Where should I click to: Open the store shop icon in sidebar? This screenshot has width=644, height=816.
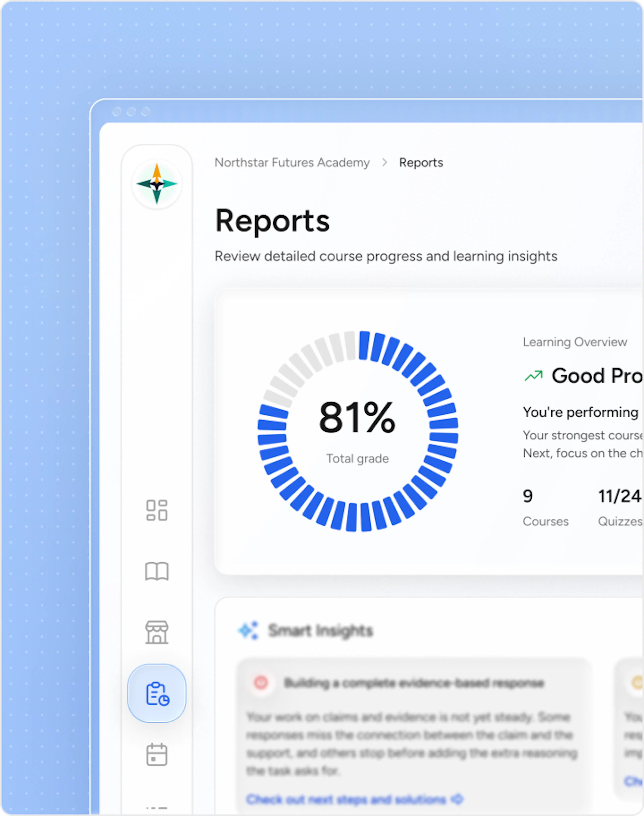157,632
